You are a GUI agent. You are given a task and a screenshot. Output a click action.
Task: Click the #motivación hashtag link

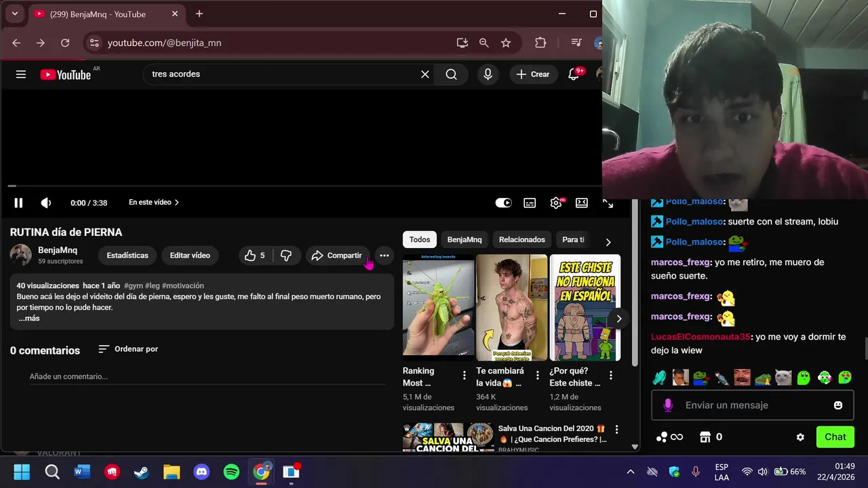(x=183, y=286)
